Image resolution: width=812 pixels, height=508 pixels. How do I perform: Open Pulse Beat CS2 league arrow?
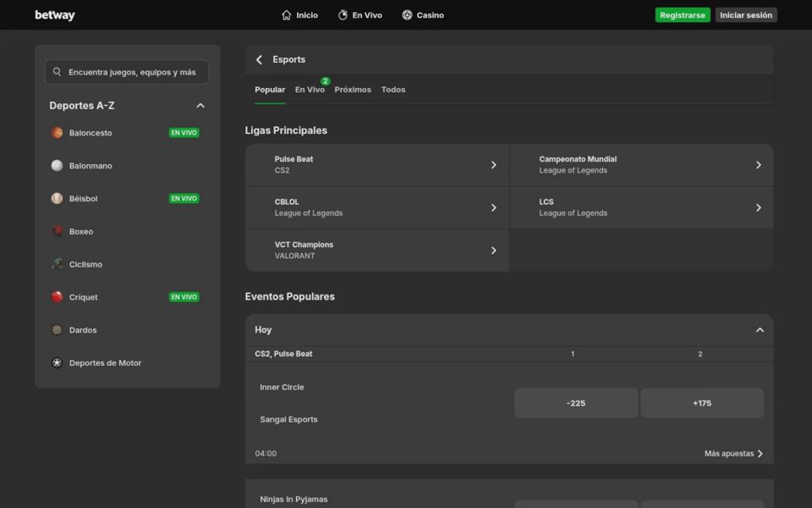pyautogui.click(x=493, y=165)
